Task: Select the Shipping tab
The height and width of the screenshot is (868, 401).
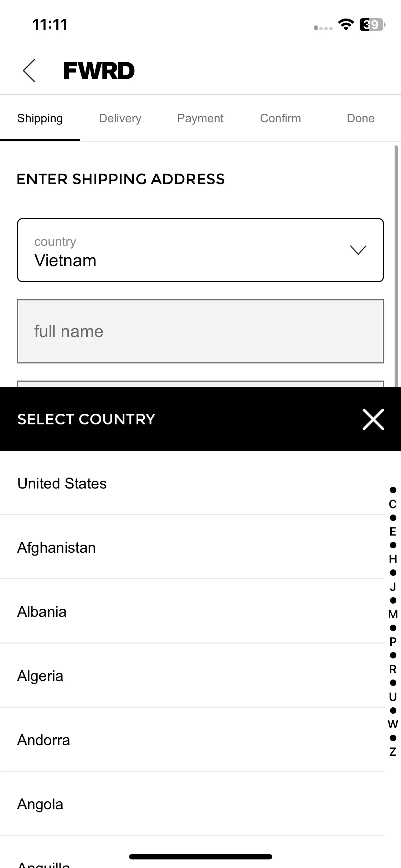Action: click(x=40, y=118)
